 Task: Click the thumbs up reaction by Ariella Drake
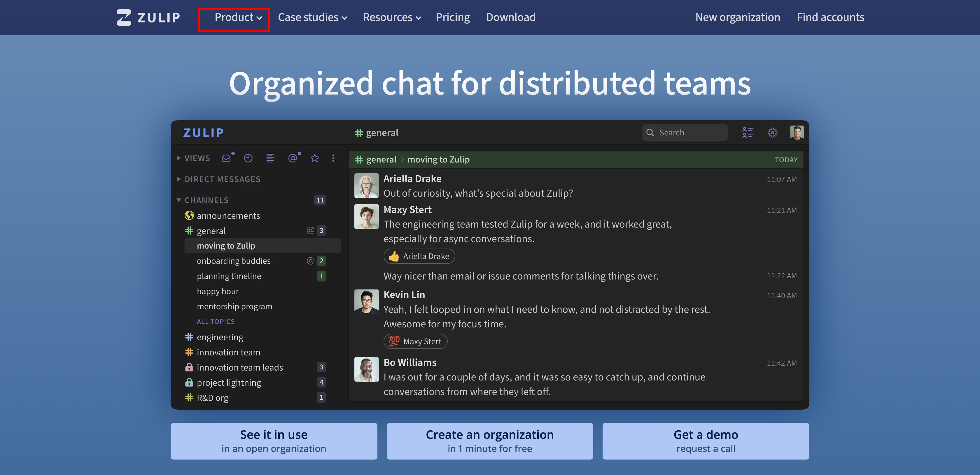[419, 256]
